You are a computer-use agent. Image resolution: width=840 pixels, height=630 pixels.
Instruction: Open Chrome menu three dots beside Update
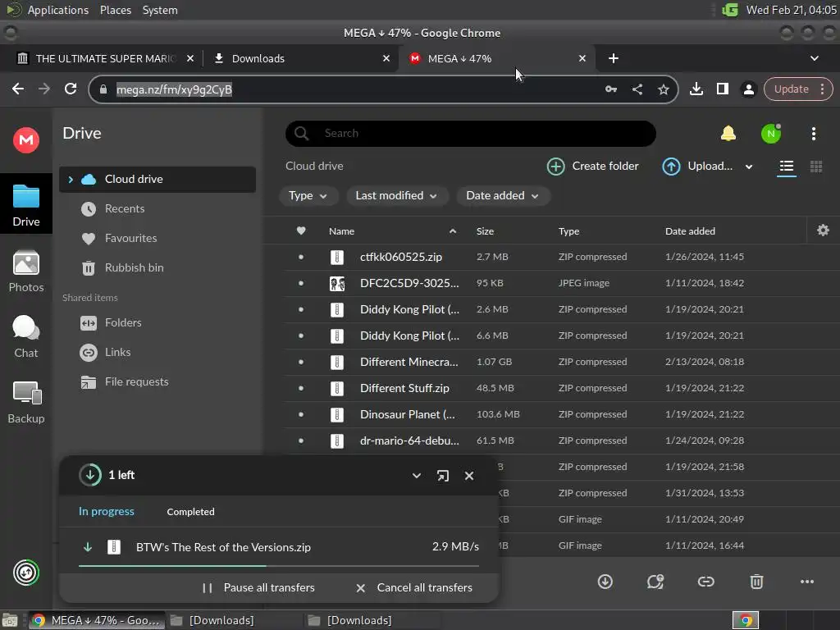coord(822,89)
